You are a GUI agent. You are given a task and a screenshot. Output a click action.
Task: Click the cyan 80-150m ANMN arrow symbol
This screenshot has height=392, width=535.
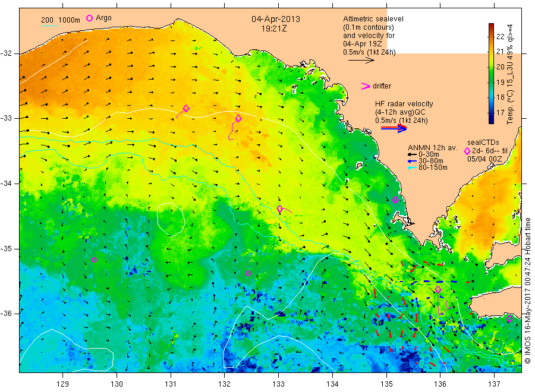pos(412,167)
